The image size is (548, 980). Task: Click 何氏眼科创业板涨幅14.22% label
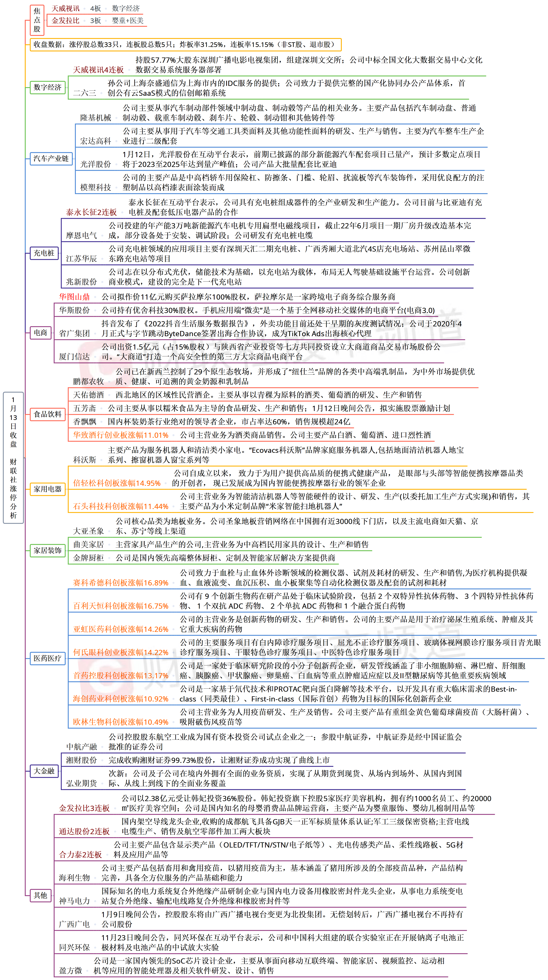tap(121, 652)
